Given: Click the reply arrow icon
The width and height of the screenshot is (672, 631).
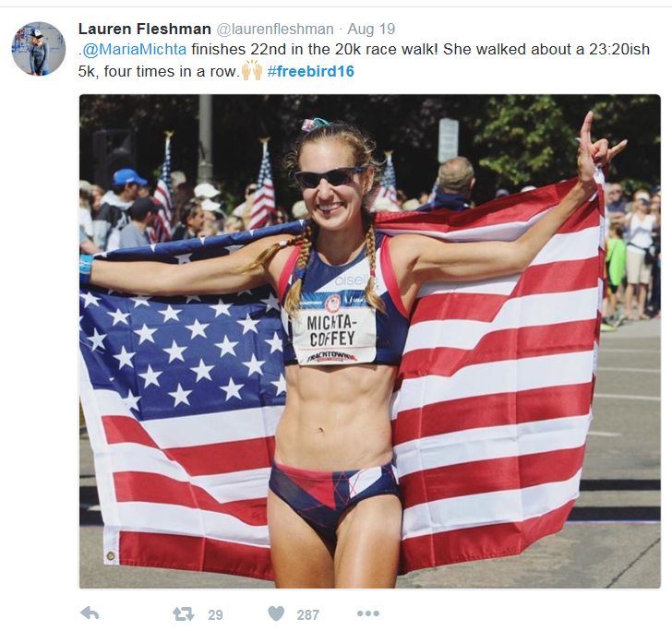Looking at the screenshot, I should pos(90,613).
